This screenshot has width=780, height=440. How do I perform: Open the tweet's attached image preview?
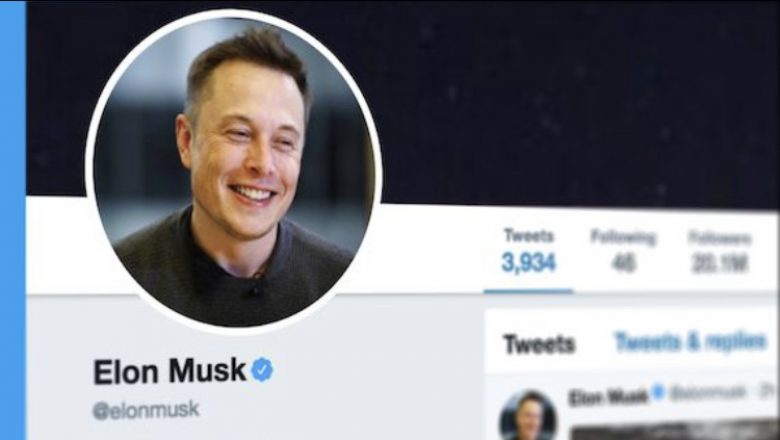[x=674, y=431]
